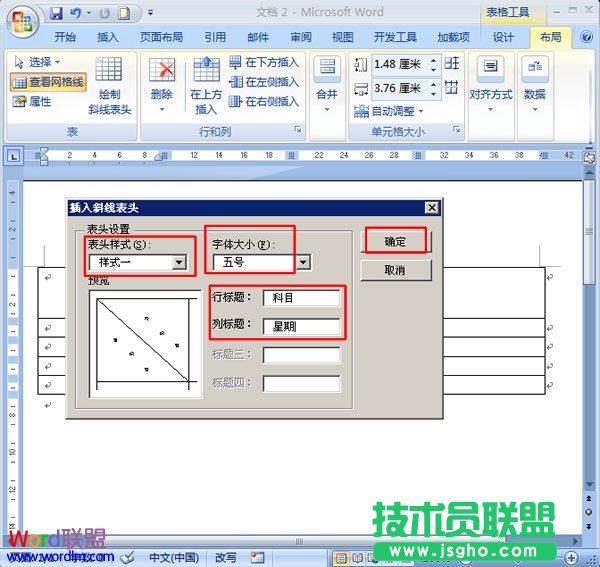This screenshot has height=567, width=600.
Task: Click row height field 1.48 厘米
Action: click(399, 64)
